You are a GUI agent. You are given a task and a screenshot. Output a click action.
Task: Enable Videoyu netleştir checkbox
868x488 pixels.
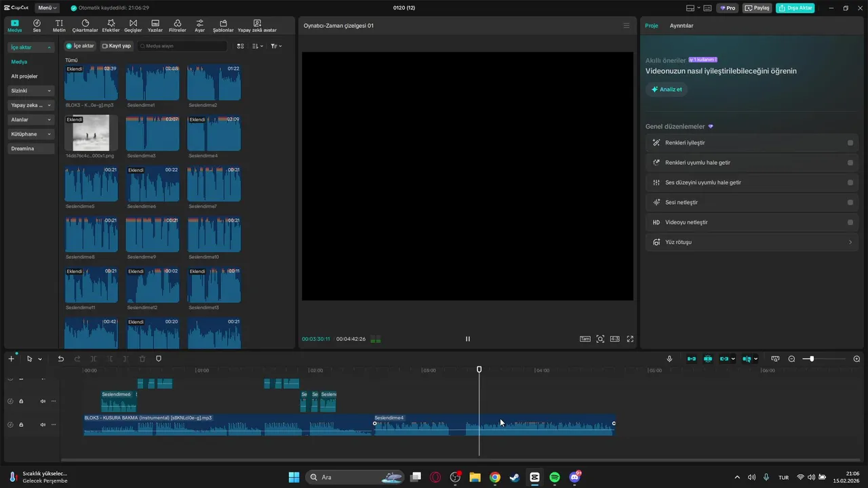850,222
